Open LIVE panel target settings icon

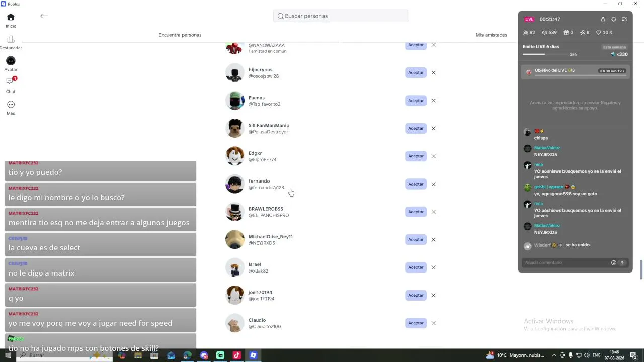click(614, 19)
